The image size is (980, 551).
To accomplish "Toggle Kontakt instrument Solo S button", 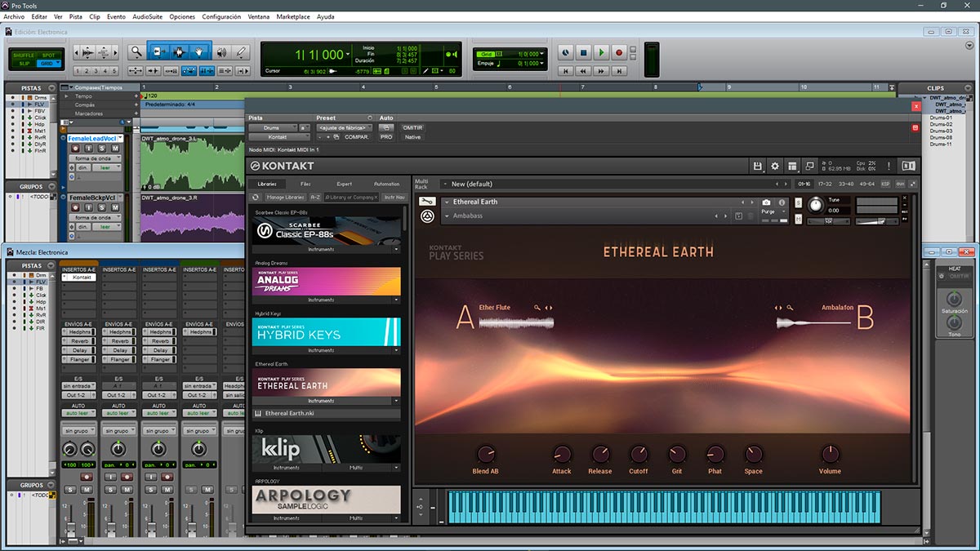I will tap(798, 203).
